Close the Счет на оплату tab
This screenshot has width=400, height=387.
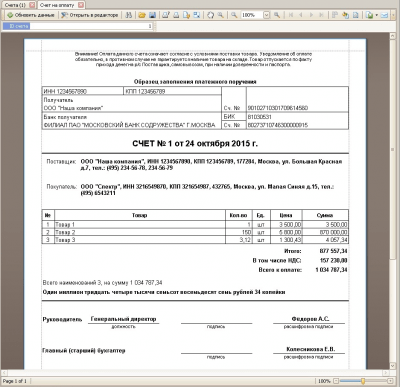click(81, 5)
